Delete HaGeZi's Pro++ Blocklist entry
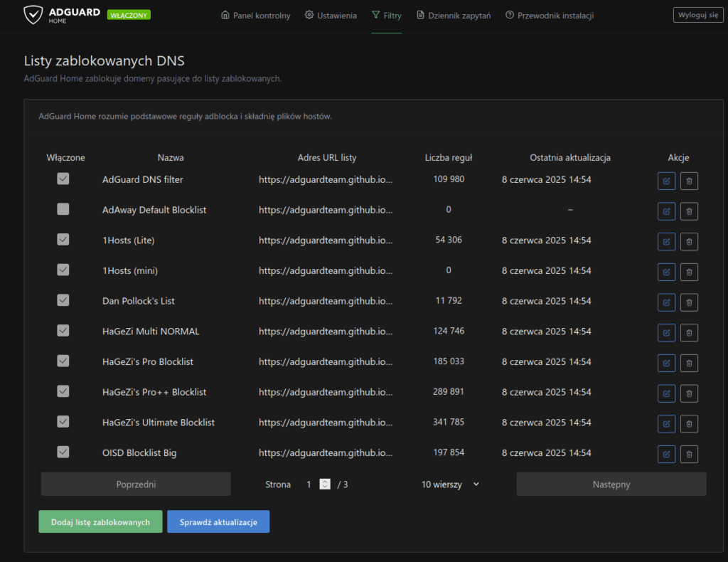Image resolution: width=728 pixels, height=562 pixels. click(x=689, y=393)
